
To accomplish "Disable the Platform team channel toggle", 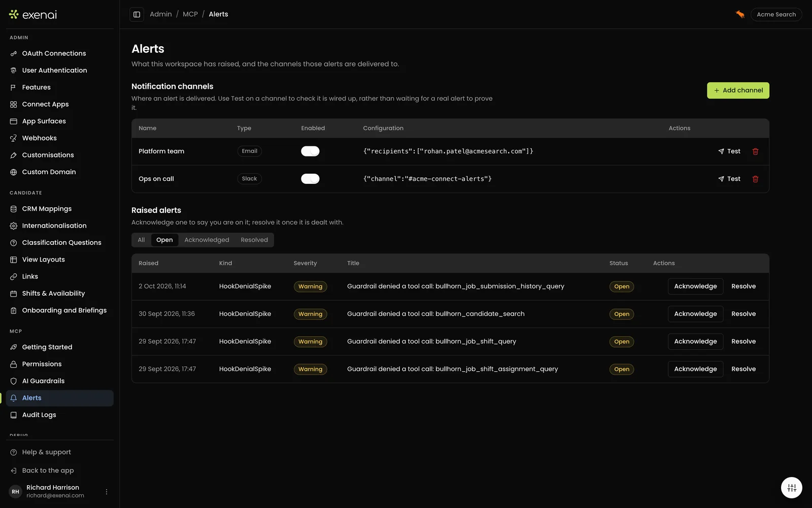I will coord(310,151).
